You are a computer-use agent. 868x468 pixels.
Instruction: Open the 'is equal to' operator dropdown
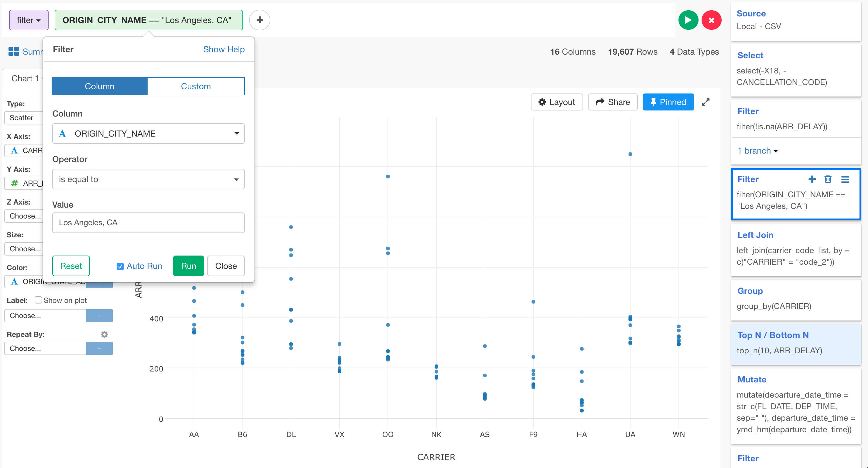(x=237, y=179)
